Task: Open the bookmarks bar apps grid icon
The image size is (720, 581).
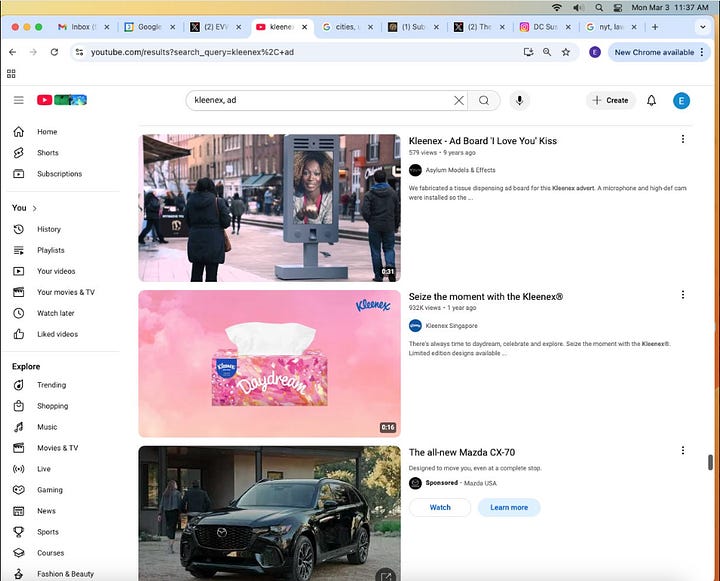Action: pos(11,73)
